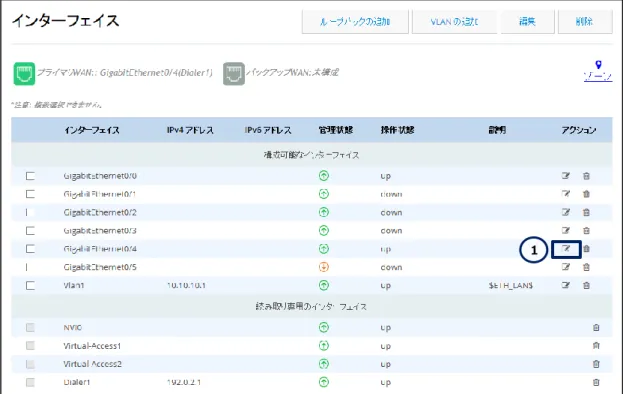Click the add loopback button

pos(355,21)
